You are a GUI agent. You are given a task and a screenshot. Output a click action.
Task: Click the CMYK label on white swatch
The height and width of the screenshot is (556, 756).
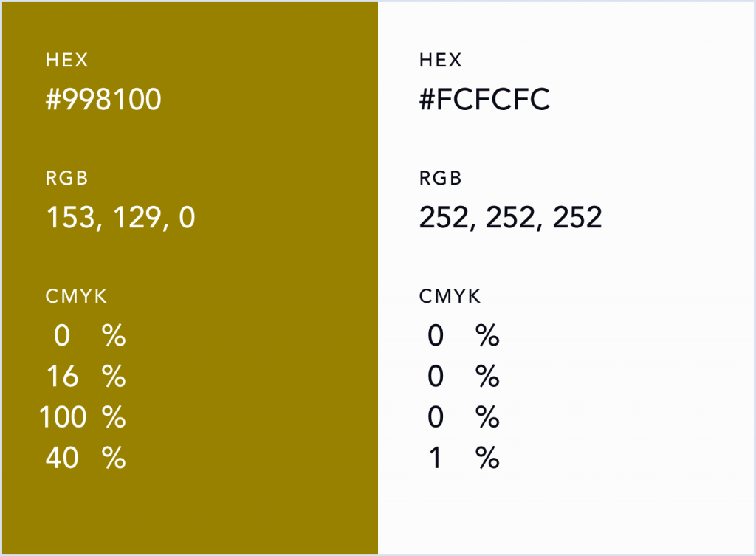(450, 297)
